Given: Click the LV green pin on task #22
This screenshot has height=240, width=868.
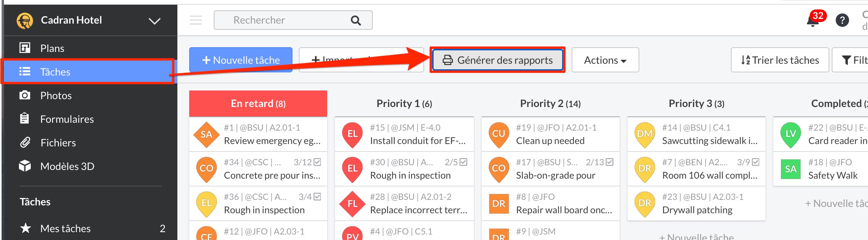Looking at the screenshot, I should tap(790, 134).
